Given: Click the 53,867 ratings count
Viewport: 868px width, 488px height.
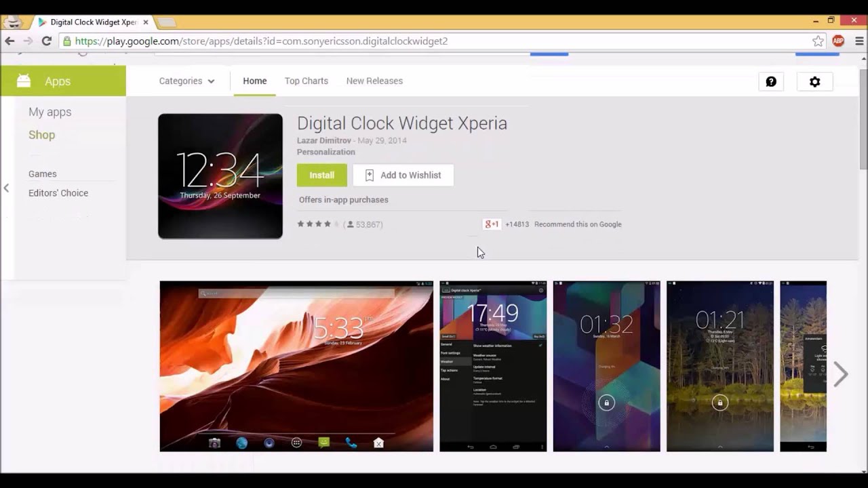Looking at the screenshot, I should coord(369,224).
